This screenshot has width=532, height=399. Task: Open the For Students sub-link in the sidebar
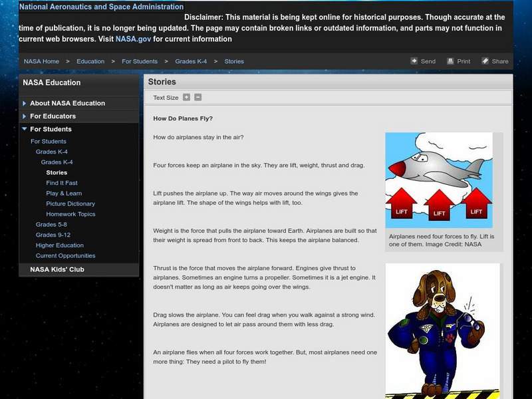coord(49,142)
